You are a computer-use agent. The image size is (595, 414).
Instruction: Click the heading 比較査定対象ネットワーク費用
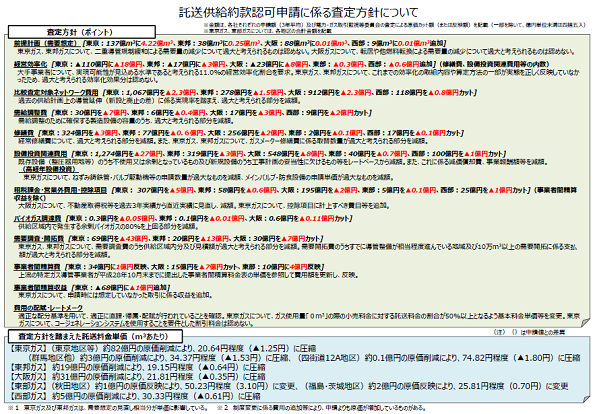(56, 92)
